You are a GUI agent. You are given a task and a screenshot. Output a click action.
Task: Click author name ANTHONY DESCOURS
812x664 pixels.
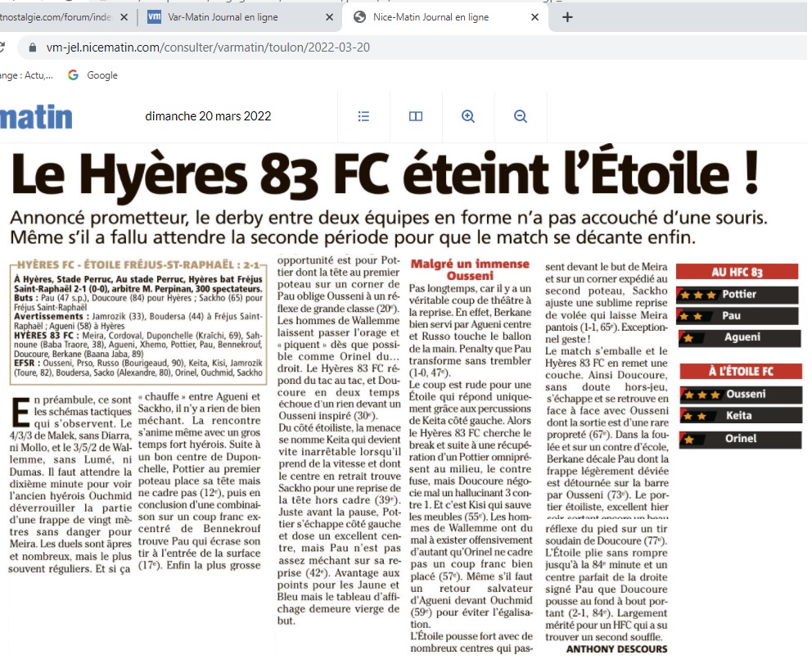click(x=616, y=649)
